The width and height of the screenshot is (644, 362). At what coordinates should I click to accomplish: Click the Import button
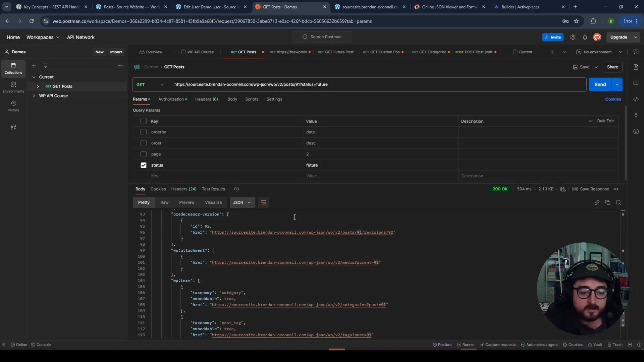click(116, 52)
